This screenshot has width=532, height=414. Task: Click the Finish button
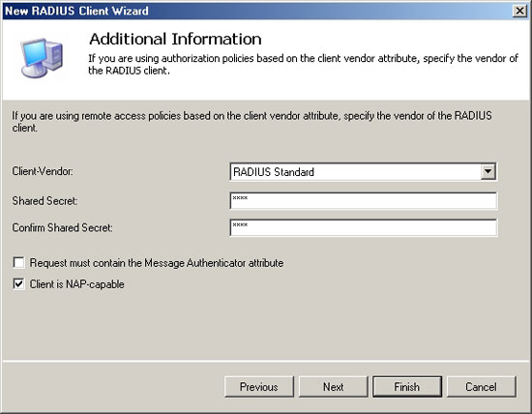(407, 387)
